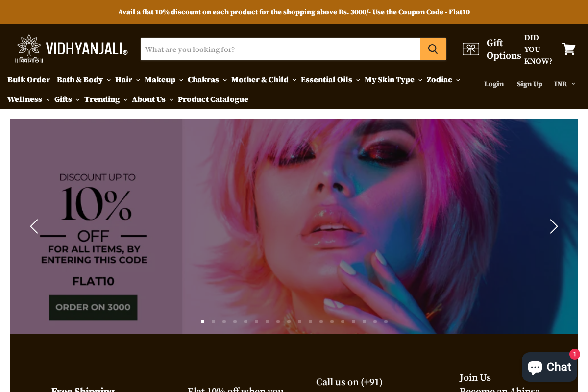The image size is (588, 392).
Task: Click the Login link
Action: (x=494, y=84)
